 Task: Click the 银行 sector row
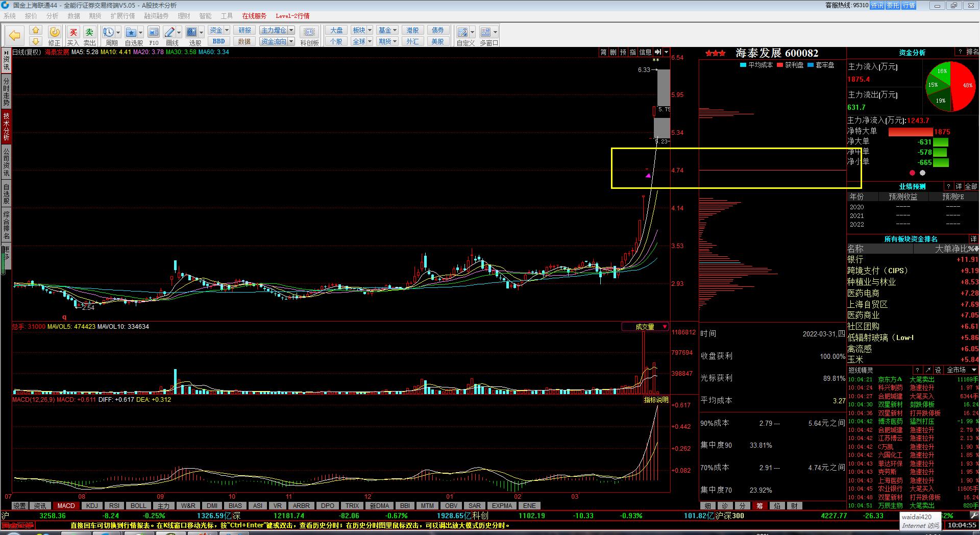click(913, 259)
